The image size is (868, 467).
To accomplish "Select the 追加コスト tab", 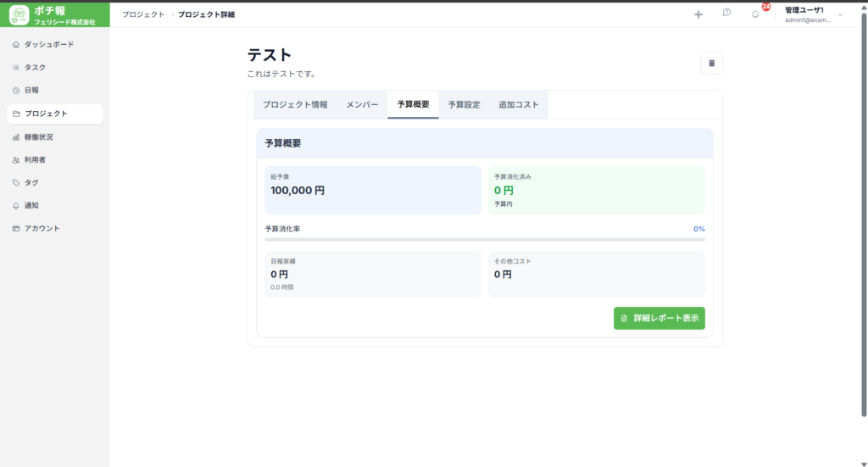I will pos(519,105).
